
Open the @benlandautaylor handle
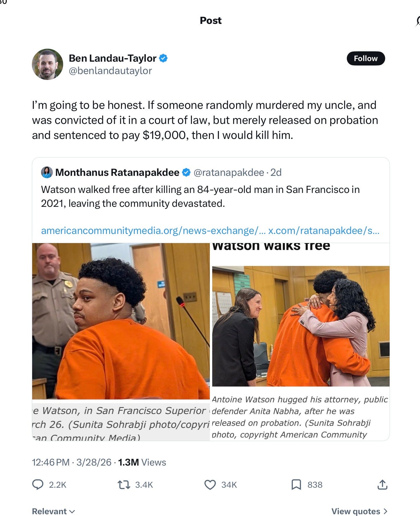pos(110,71)
